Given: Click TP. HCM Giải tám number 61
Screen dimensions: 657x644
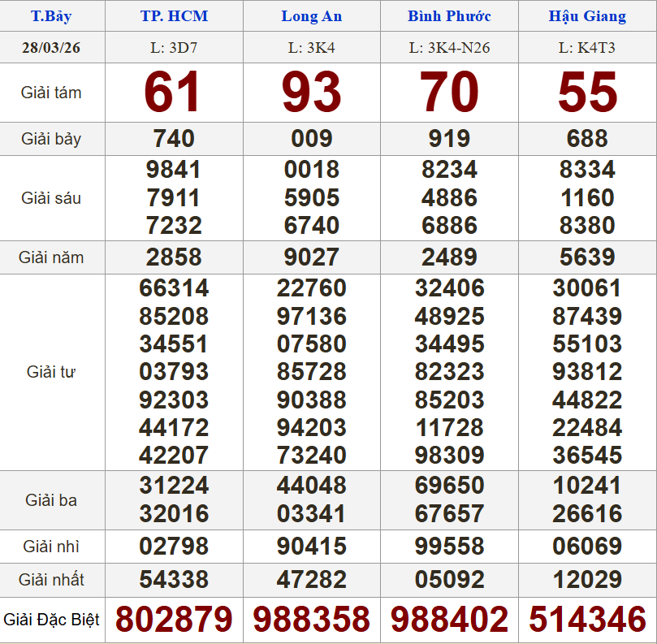Looking at the screenshot, I should [x=173, y=93].
